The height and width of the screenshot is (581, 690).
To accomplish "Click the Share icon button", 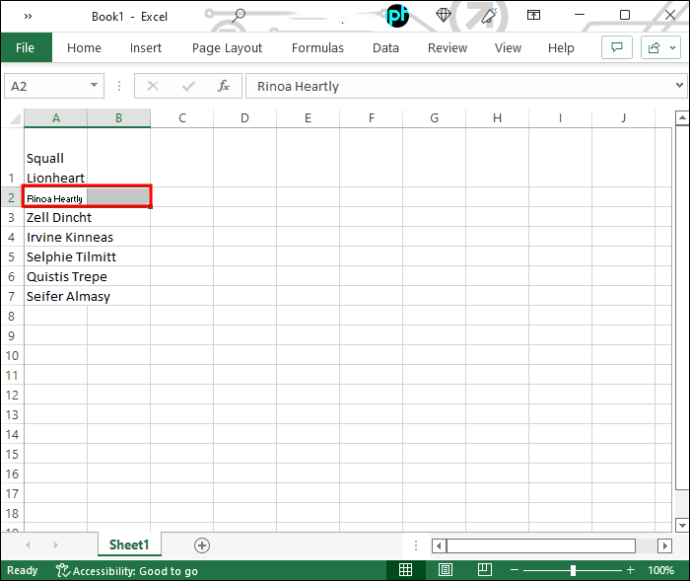I will [x=654, y=47].
